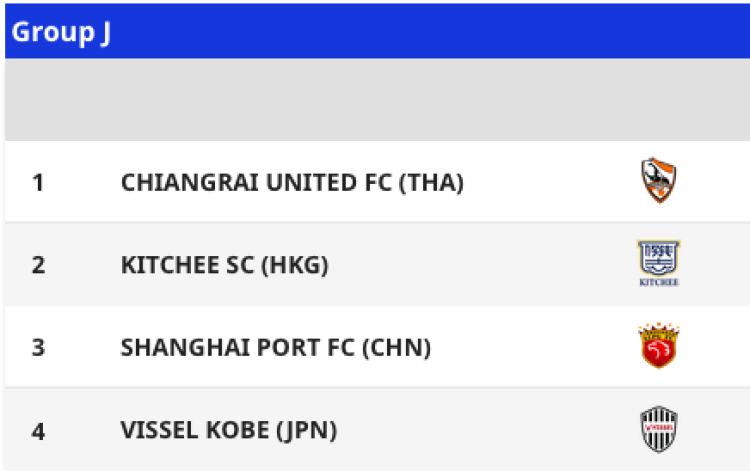Click the Vissel Kobe striped crest
This screenshot has height=471, width=750.
tap(659, 430)
